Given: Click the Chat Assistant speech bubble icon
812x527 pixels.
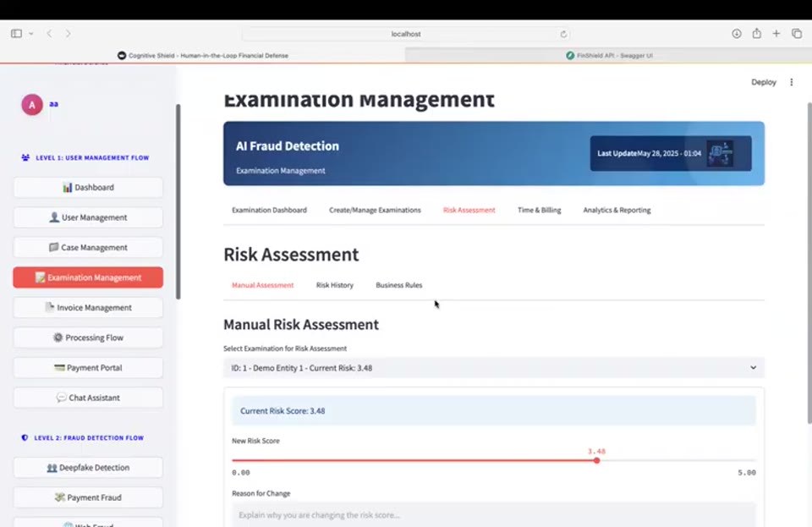Looking at the screenshot, I should (61, 398).
